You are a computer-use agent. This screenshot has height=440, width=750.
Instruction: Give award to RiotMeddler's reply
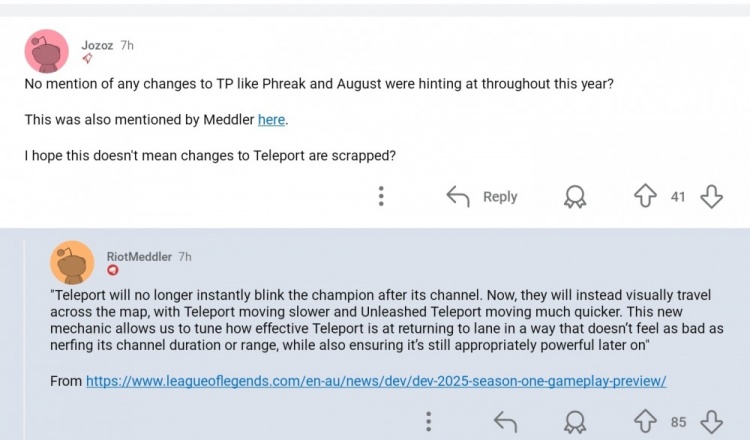tap(575, 422)
